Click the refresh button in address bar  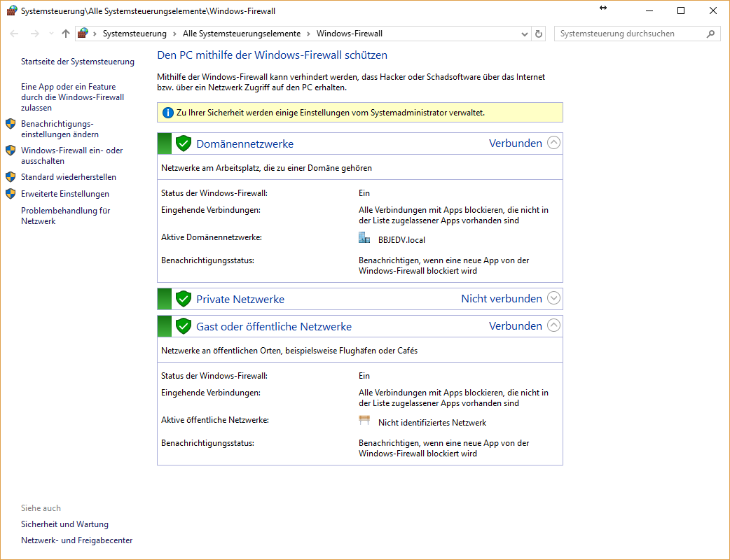[539, 34]
